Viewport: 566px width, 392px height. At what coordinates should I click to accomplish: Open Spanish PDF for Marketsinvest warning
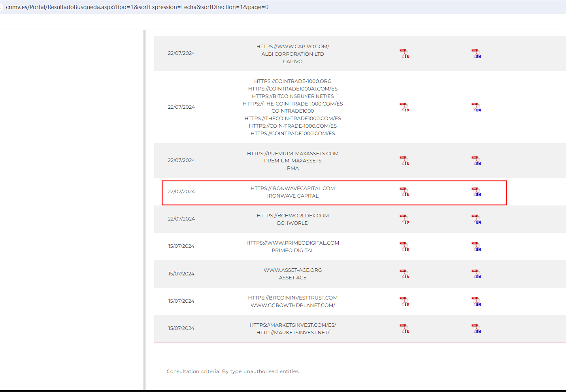pyautogui.click(x=404, y=329)
